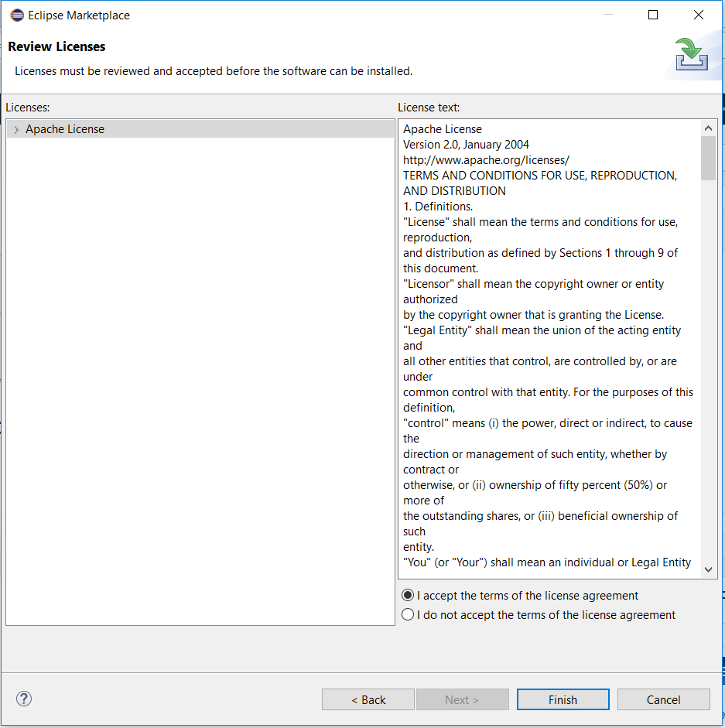Click the apache.org licenses URL in license text
This screenshot has width=725, height=728.
pos(486,160)
